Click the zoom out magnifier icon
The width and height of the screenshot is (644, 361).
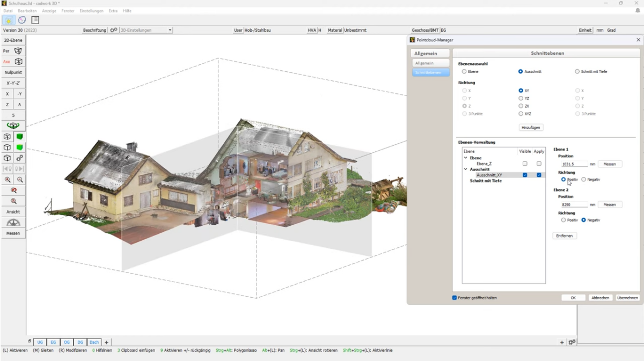tap(20, 180)
